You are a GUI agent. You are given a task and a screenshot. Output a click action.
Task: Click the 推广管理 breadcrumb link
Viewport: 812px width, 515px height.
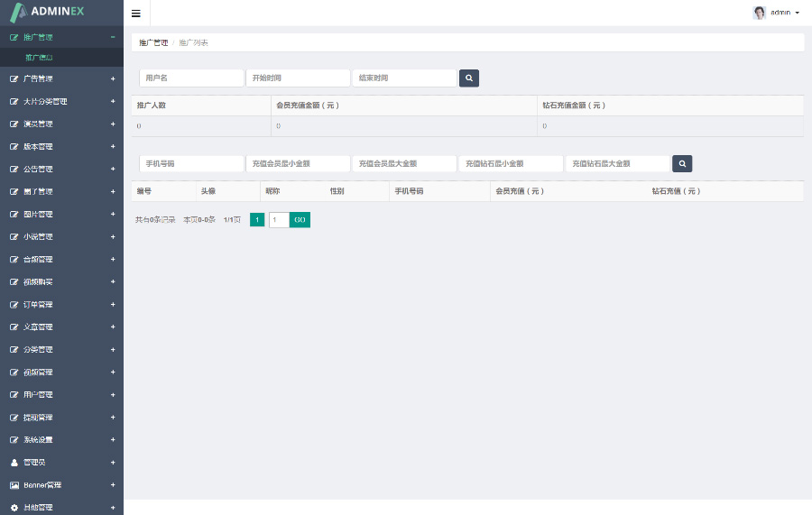pyautogui.click(x=153, y=42)
